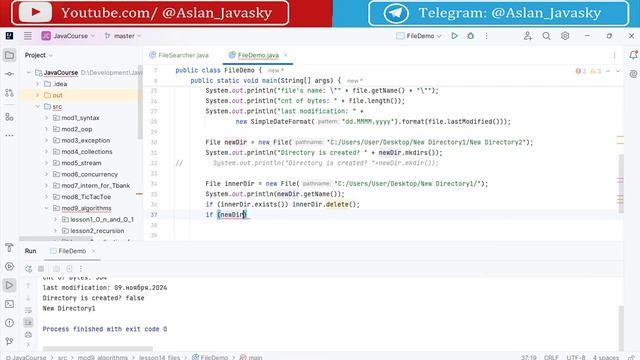Open the Structure tool window

click(9, 117)
